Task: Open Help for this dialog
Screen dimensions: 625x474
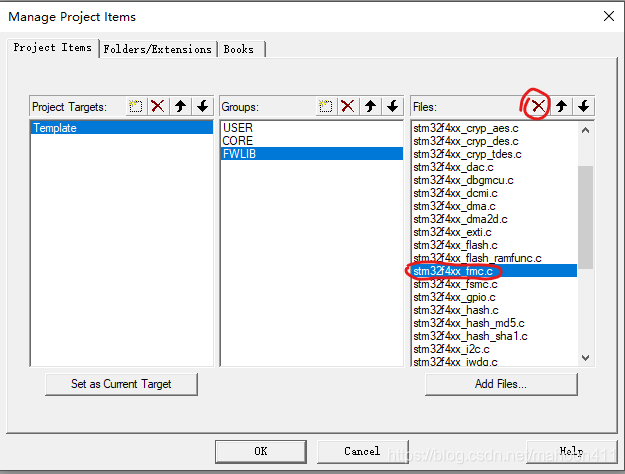Action: coord(571,451)
